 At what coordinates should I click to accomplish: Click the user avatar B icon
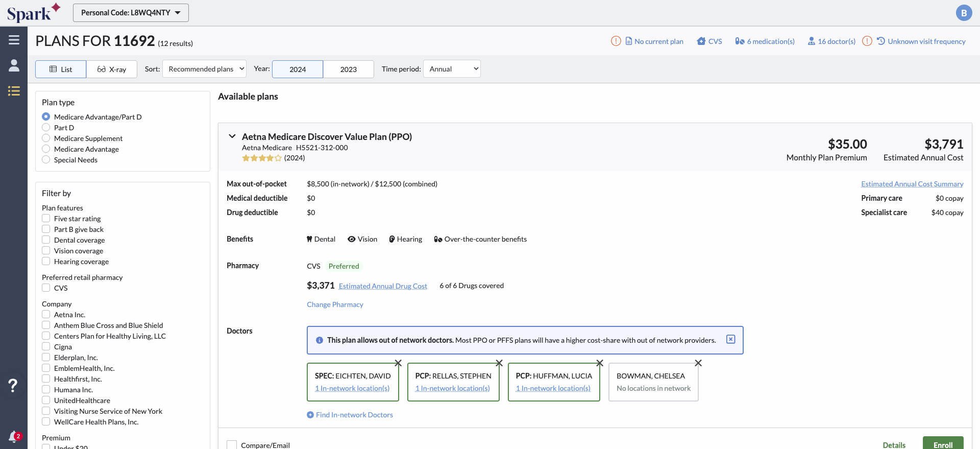tap(963, 13)
